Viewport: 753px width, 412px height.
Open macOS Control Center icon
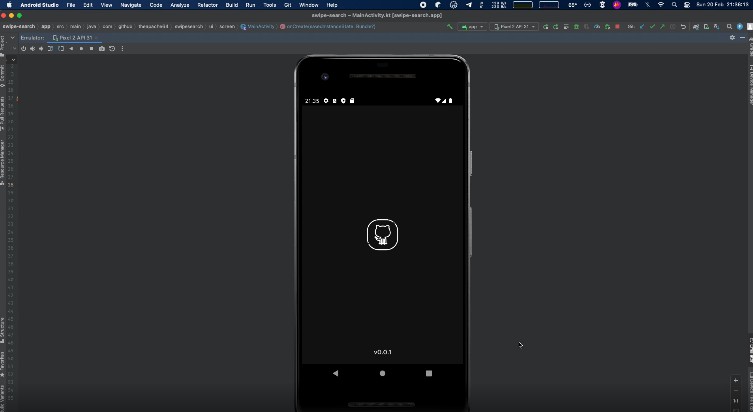pyautogui.click(x=687, y=5)
